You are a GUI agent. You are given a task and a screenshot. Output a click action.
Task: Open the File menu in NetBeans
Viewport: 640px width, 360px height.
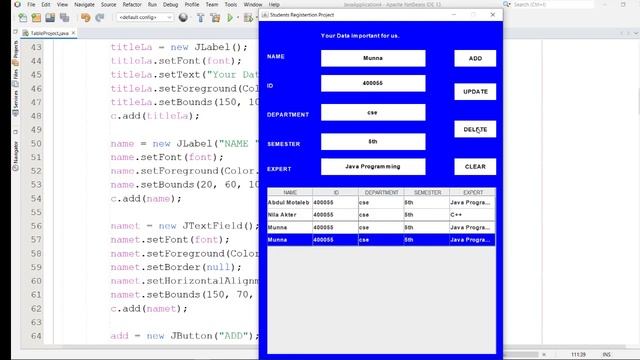[31, 4]
